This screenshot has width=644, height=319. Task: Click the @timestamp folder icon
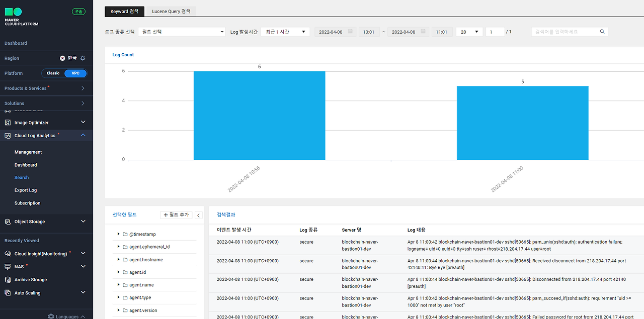tap(125, 234)
